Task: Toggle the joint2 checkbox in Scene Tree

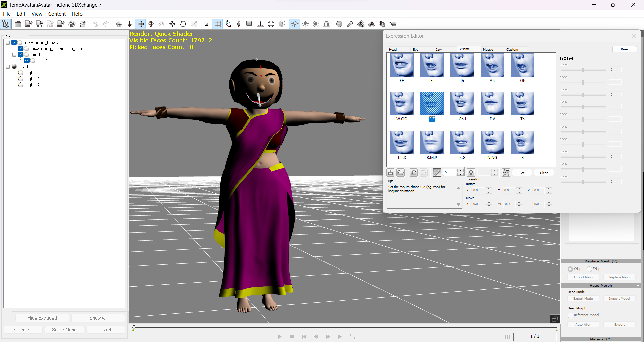Action: [x=27, y=60]
